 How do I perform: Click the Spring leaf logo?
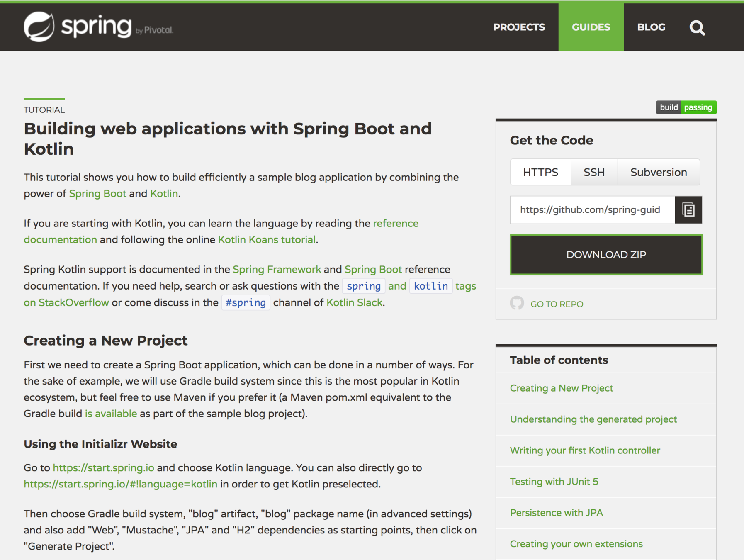click(39, 27)
